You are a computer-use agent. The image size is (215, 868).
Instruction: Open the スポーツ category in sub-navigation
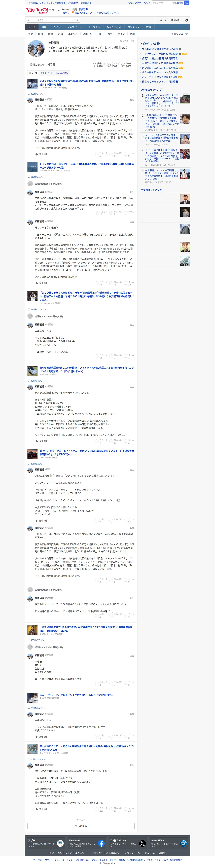pyautogui.click(x=88, y=34)
